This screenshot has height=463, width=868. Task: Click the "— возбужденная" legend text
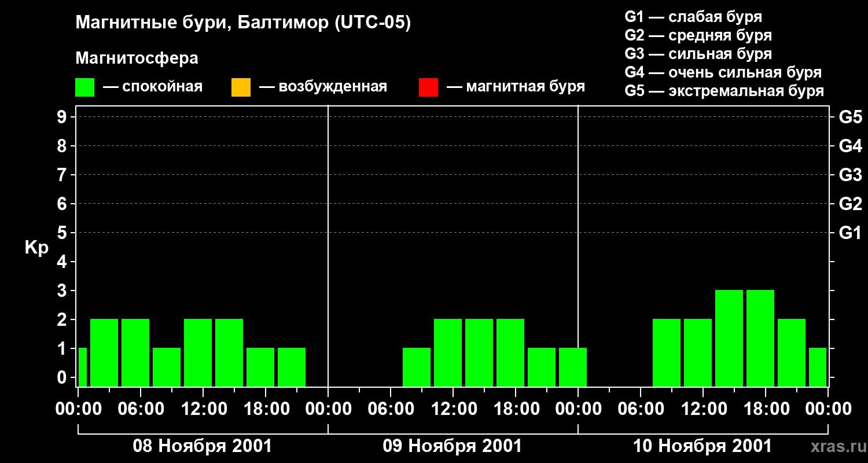(323, 87)
